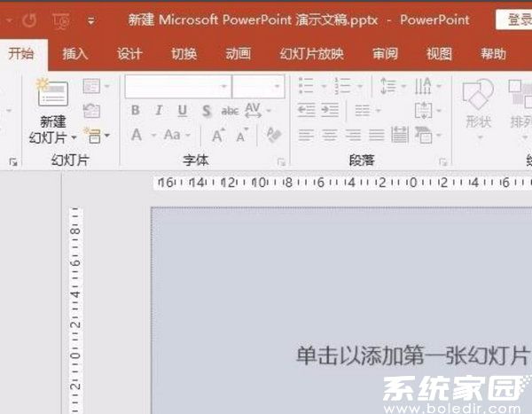Toggle Underline formatting
The image size is (532, 414).
tap(182, 111)
